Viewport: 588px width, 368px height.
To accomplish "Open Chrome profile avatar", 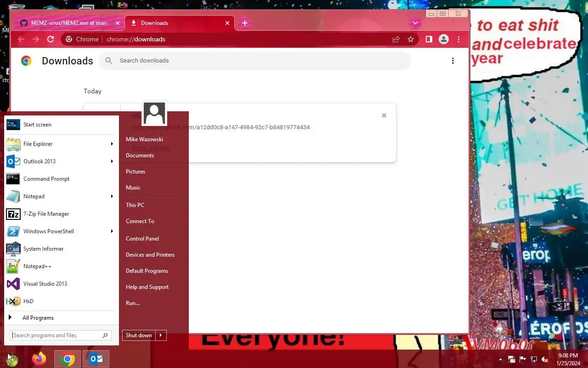I will [444, 39].
